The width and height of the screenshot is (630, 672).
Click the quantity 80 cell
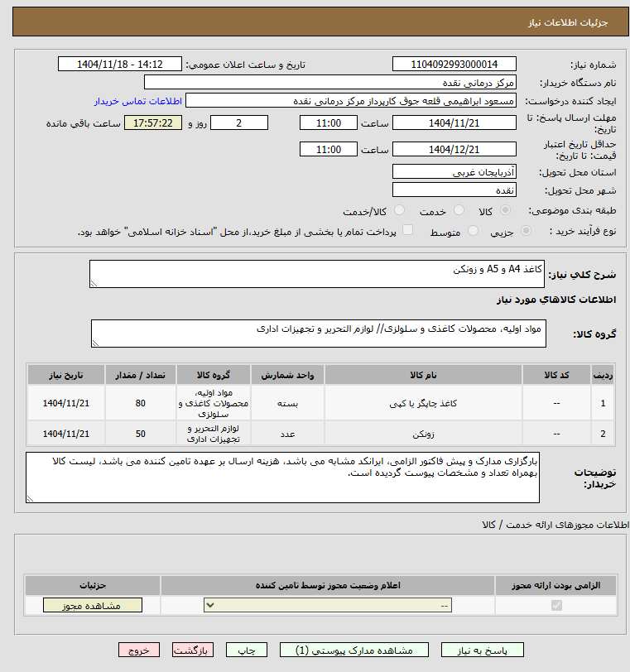coord(141,403)
